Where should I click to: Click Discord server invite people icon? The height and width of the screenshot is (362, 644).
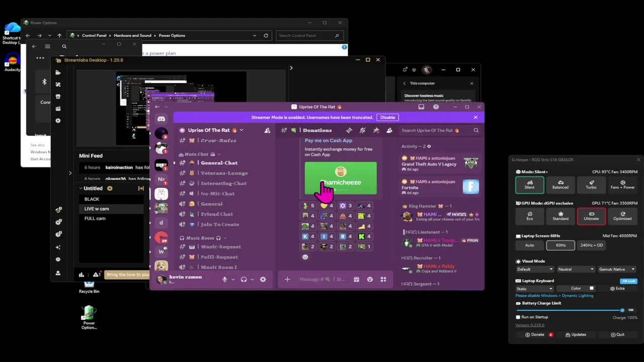tap(267, 130)
